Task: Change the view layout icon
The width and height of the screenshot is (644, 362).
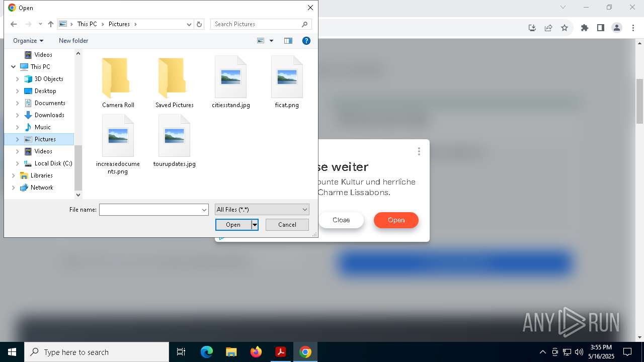Action: tap(261, 41)
